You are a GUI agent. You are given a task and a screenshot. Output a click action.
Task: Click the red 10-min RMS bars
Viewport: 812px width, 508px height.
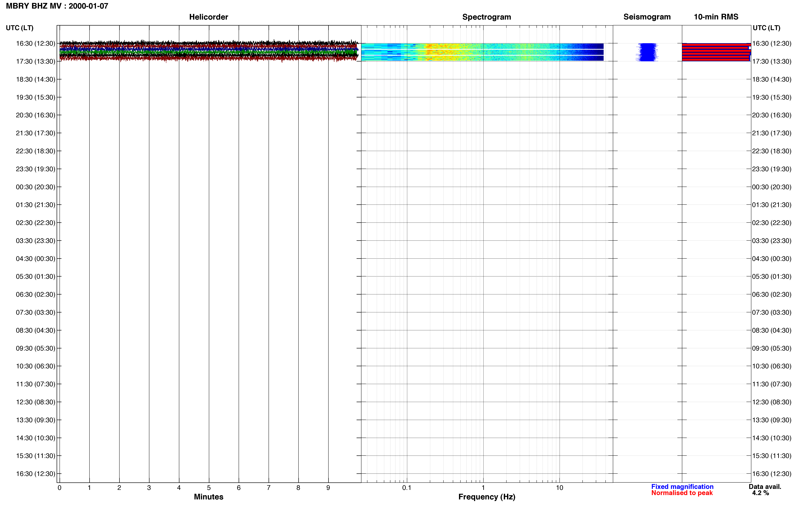tap(716, 52)
